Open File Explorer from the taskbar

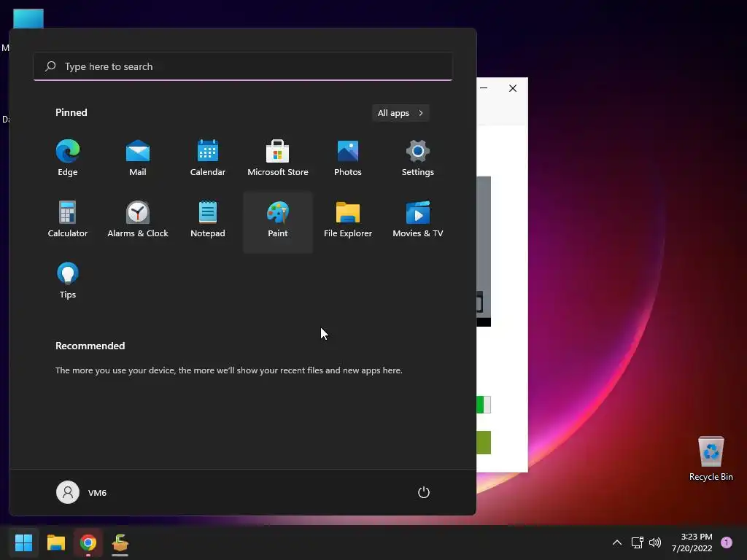coord(55,542)
